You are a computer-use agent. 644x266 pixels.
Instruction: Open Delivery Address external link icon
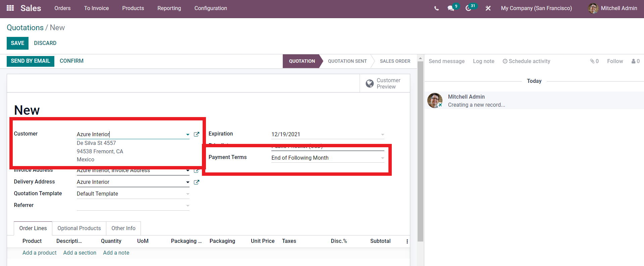tap(197, 182)
